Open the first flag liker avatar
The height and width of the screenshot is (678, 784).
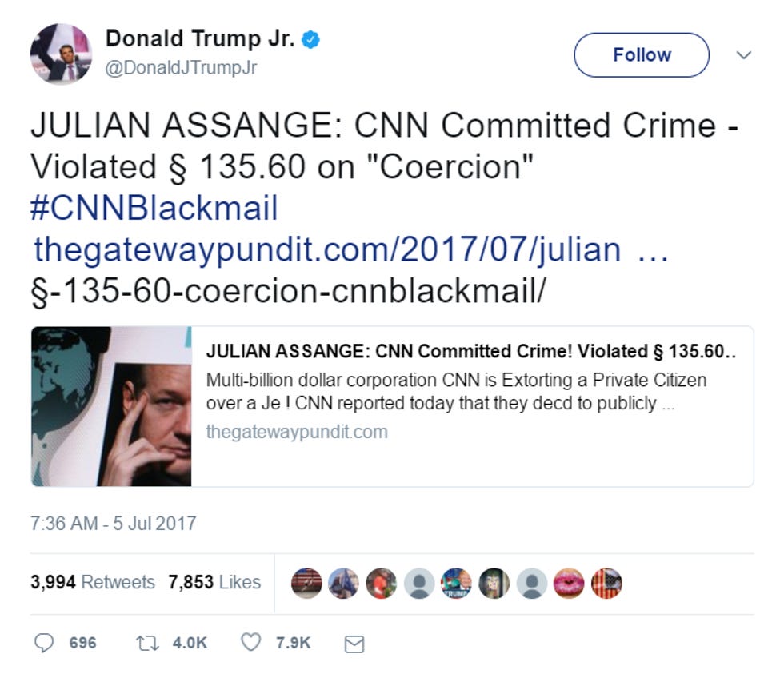tap(306, 583)
